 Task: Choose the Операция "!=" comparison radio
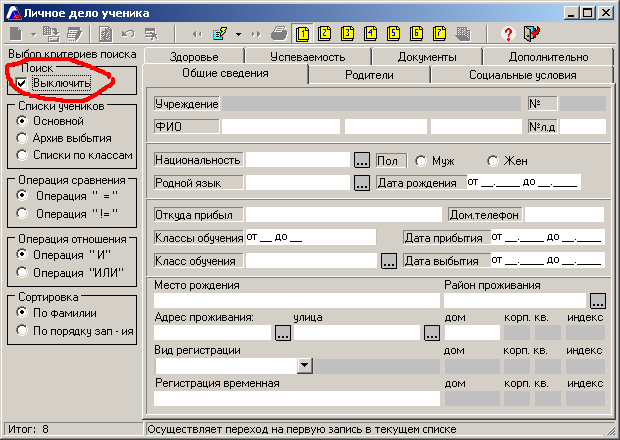(x=22, y=213)
